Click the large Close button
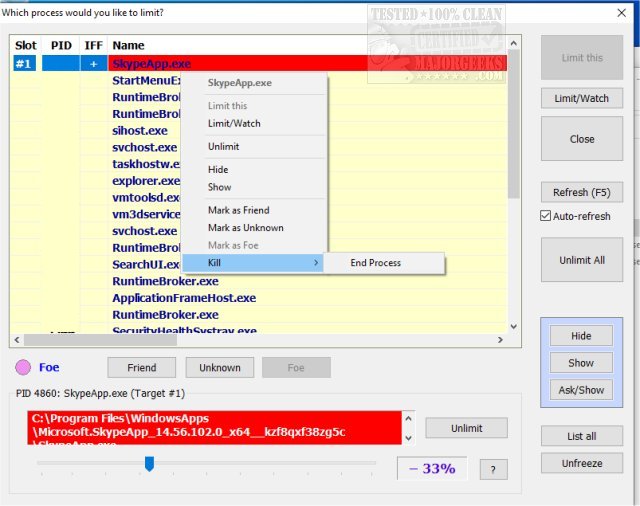This screenshot has width=640, height=506. click(582, 139)
